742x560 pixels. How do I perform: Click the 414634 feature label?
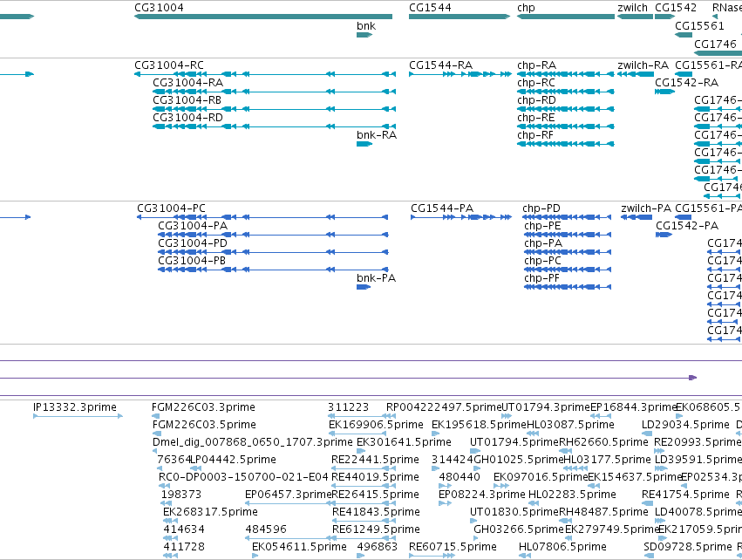click(x=184, y=529)
